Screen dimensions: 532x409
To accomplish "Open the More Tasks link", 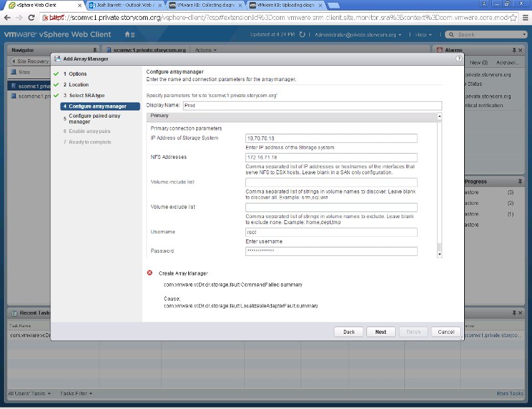I will coord(510,394).
